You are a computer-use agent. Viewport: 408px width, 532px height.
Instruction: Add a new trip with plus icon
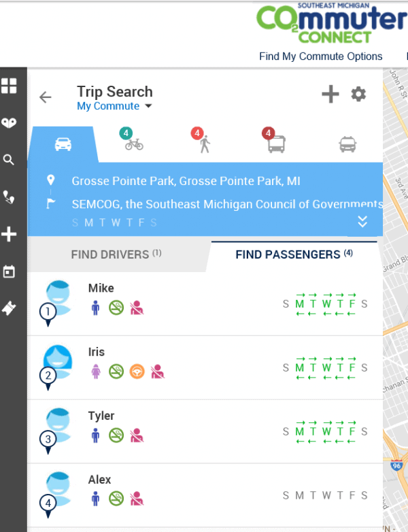[x=330, y=95]
